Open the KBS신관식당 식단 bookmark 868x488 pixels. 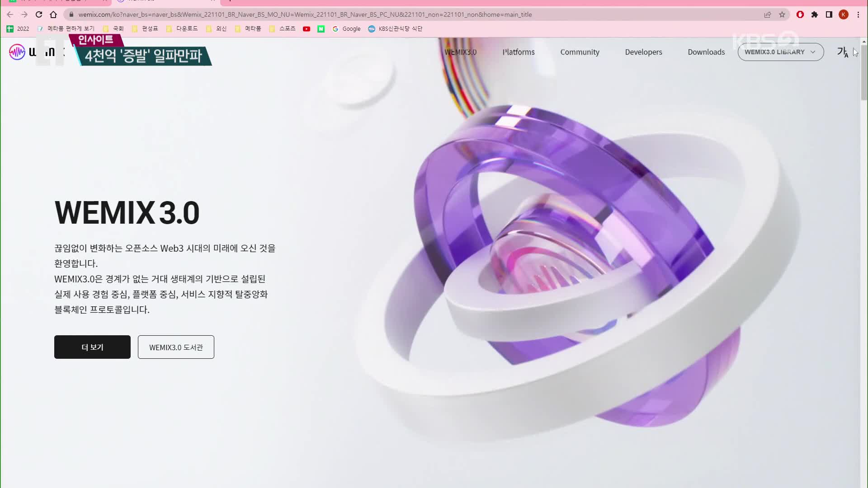pos(395,28)
